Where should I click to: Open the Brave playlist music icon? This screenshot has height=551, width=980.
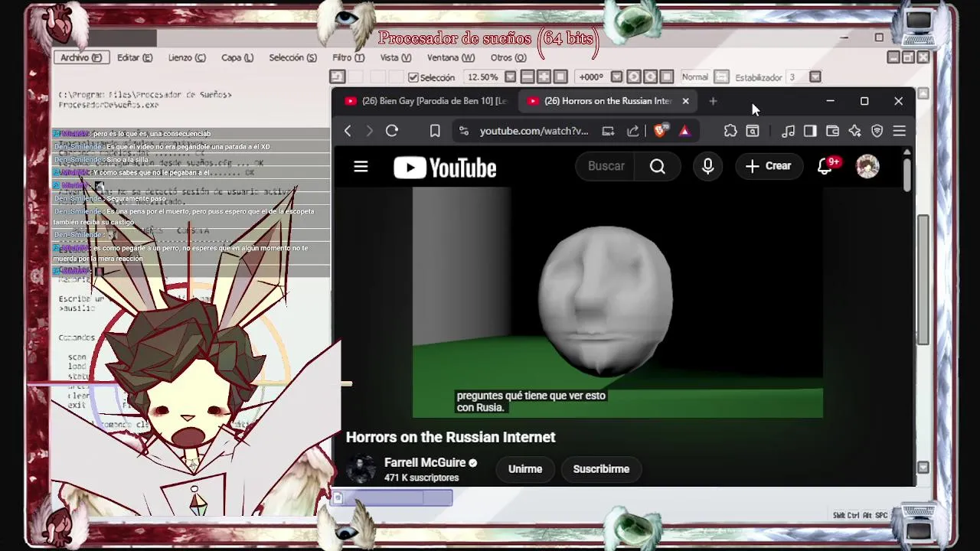click(788, 131)
